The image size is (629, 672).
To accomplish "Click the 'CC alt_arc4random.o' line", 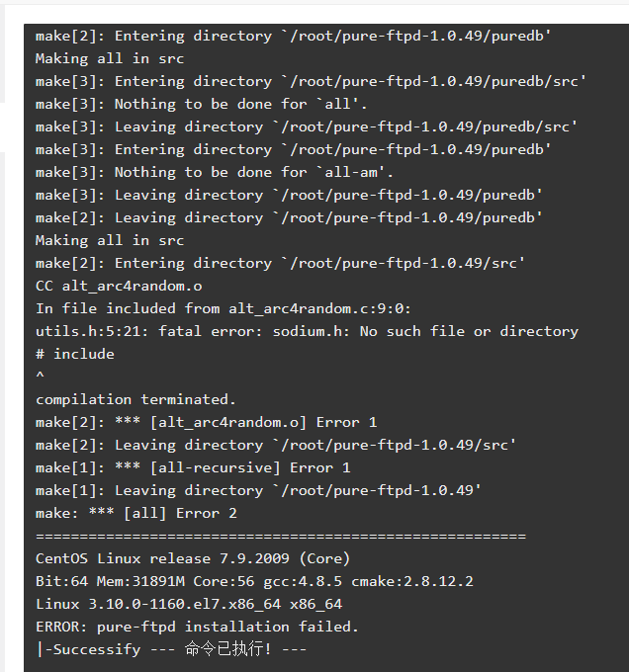I will click(x=119, y=286).
